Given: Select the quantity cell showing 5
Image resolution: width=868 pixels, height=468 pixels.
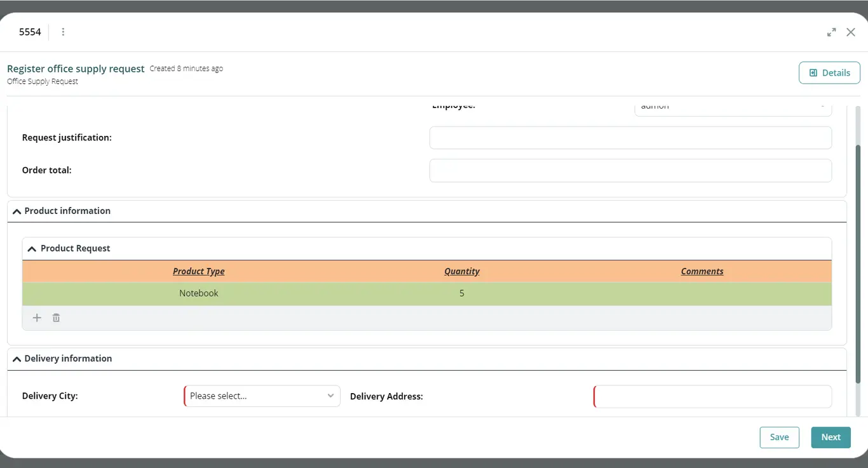Looking at the screenshot, I should [x=462, y=293].
